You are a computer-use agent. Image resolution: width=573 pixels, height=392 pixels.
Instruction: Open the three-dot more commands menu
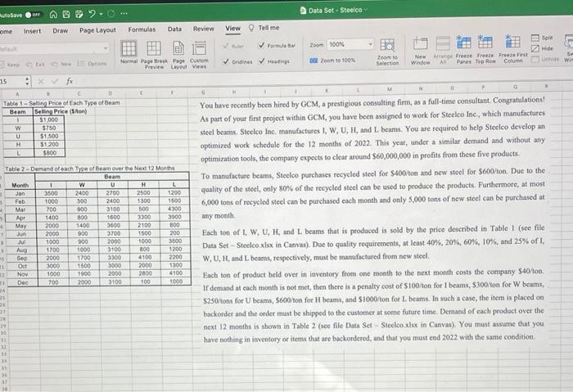click(124, 14)
